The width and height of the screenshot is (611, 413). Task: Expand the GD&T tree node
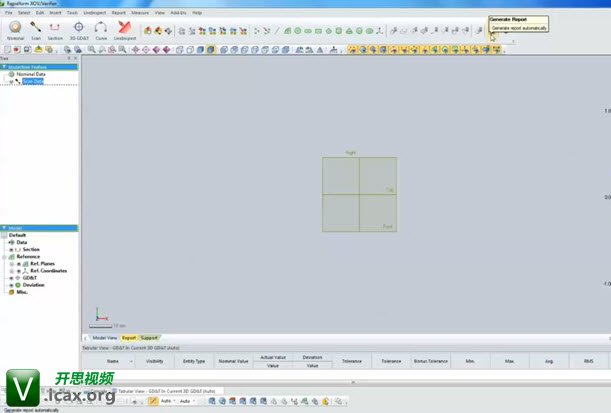click(11, 278)
